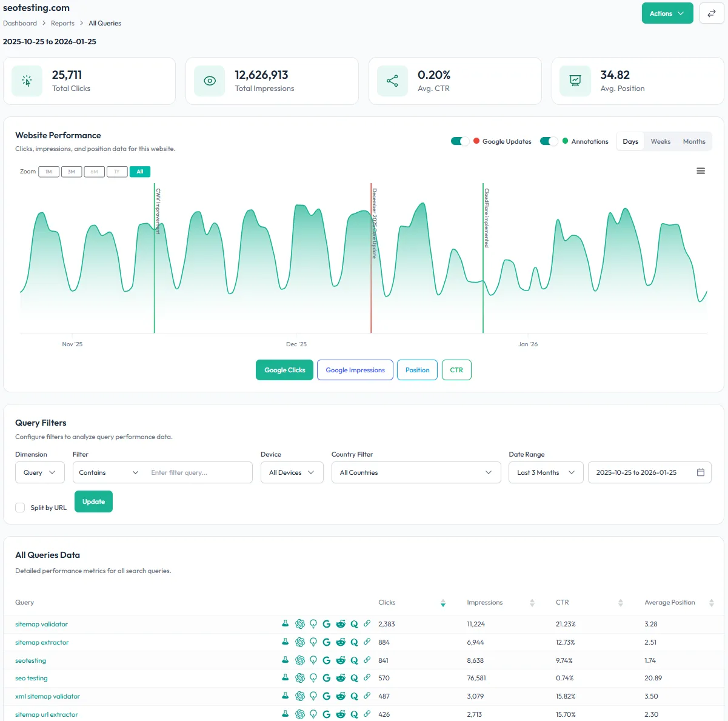The height and width of the screenshot is (721, 728).
Task: Click the swap arrows icon near Actions
Action: click(x=712, y=13)
